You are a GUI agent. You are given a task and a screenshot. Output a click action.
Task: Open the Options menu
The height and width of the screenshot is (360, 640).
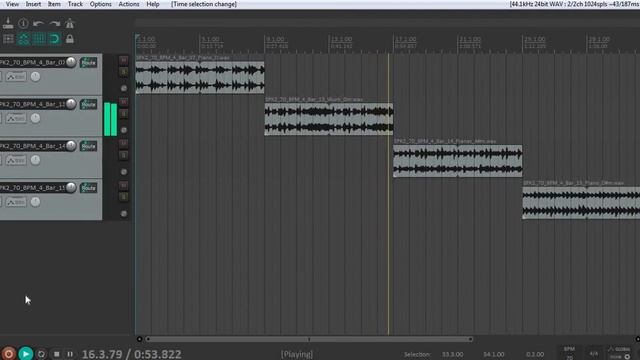[100, 4]
